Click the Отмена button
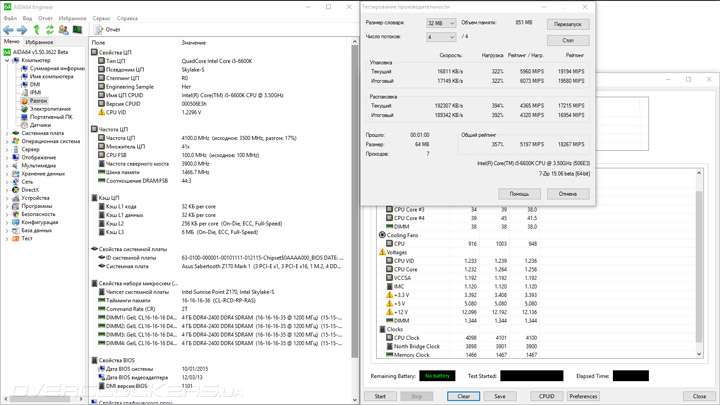The image size is (720, 405). (568, 194)
